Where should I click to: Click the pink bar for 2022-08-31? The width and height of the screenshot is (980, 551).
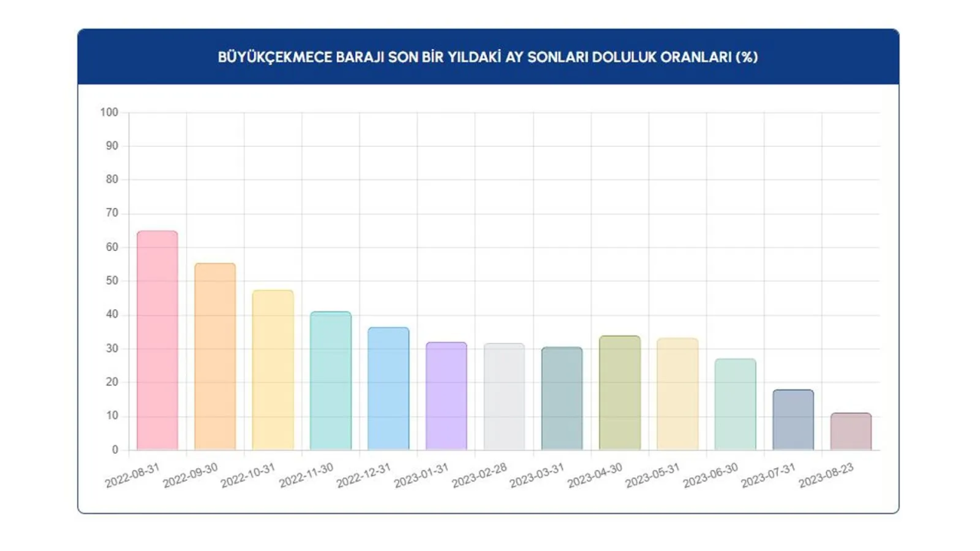(x=157, y=341)
